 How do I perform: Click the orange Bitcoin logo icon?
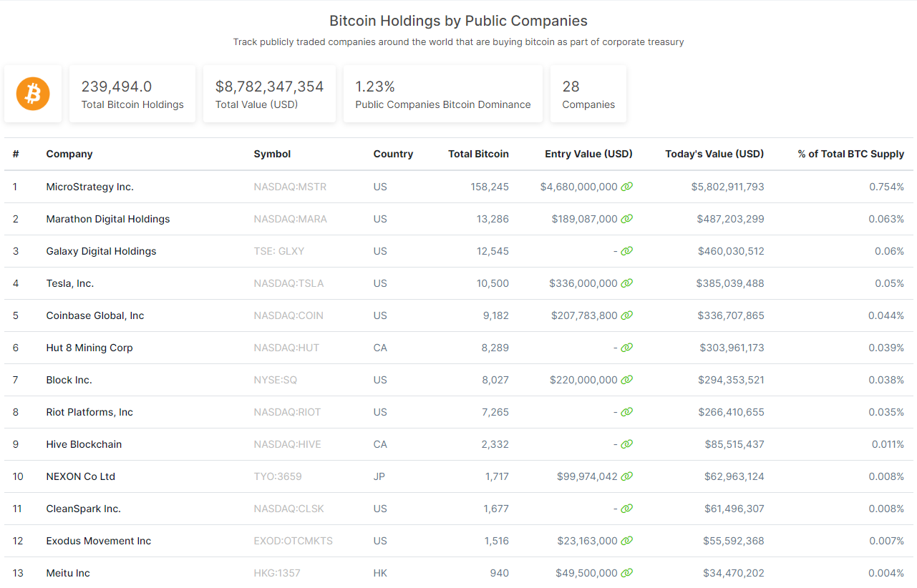tap(33, 94)
